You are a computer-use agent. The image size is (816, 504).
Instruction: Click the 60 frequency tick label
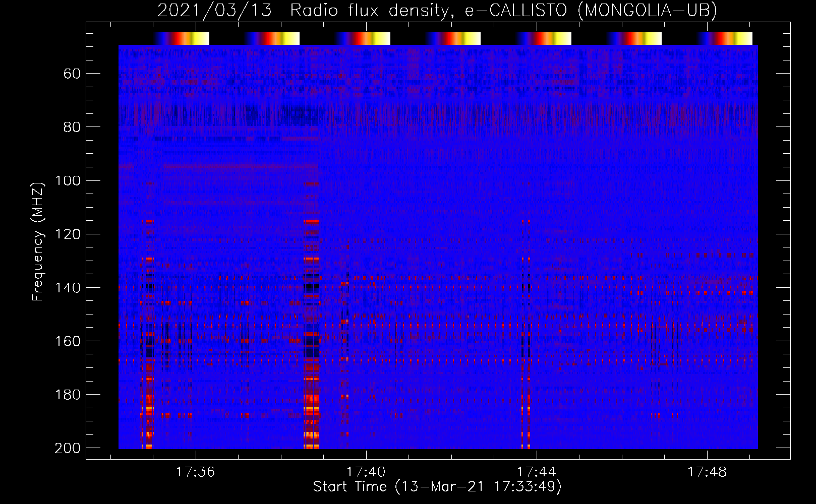point(72,74)
